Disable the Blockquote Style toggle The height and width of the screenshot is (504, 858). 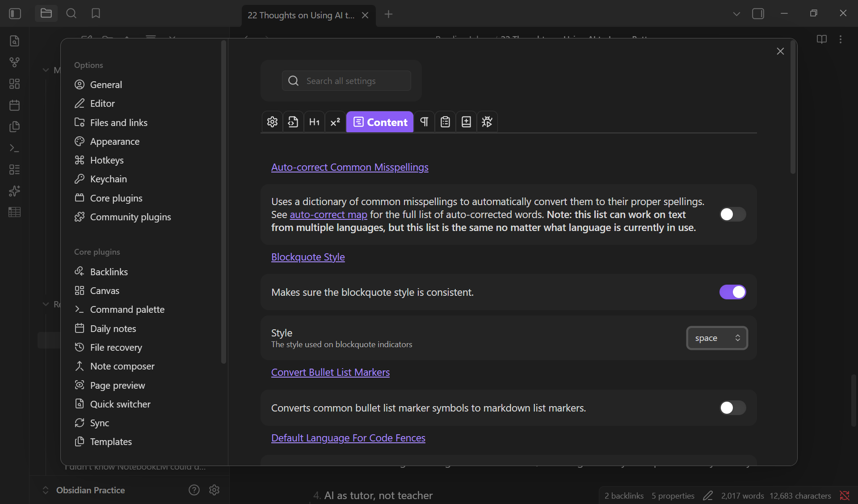(732, 292)
